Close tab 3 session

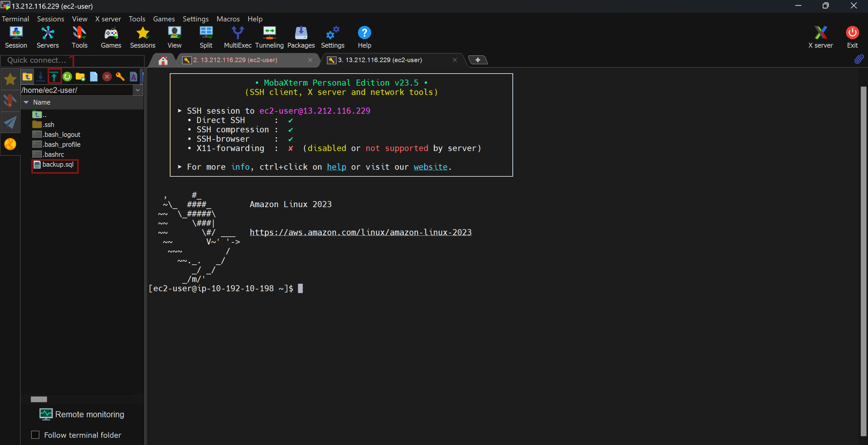click(455, 60)
